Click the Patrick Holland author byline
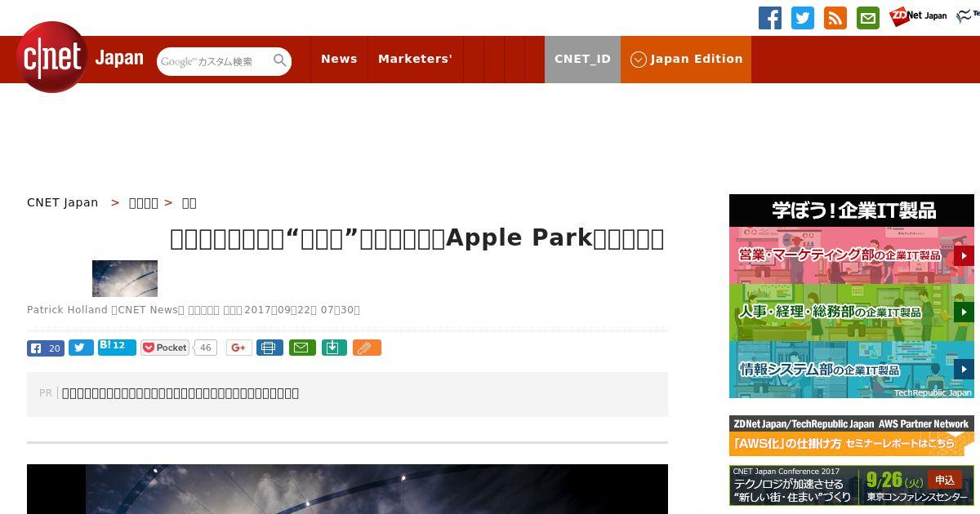 (x=67, y=310)
